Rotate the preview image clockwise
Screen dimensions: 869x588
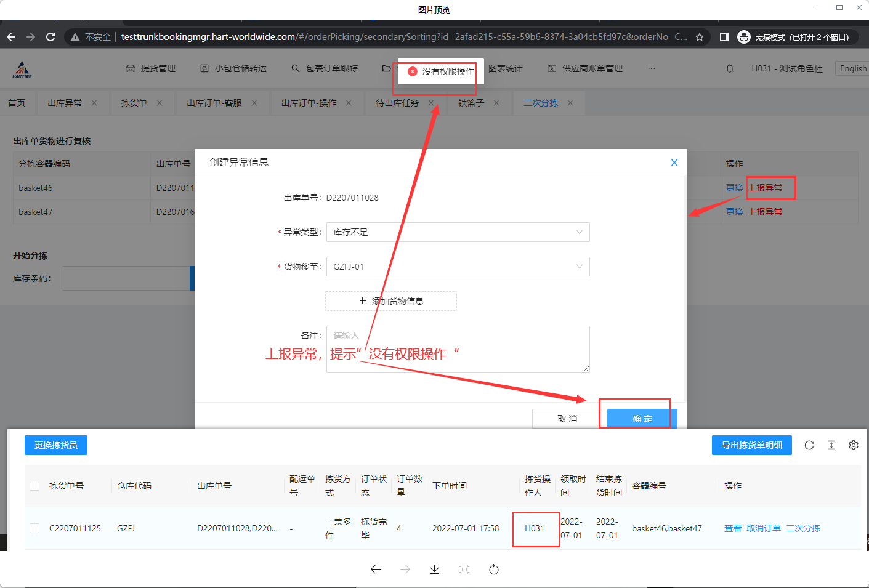tap(494, 570)
